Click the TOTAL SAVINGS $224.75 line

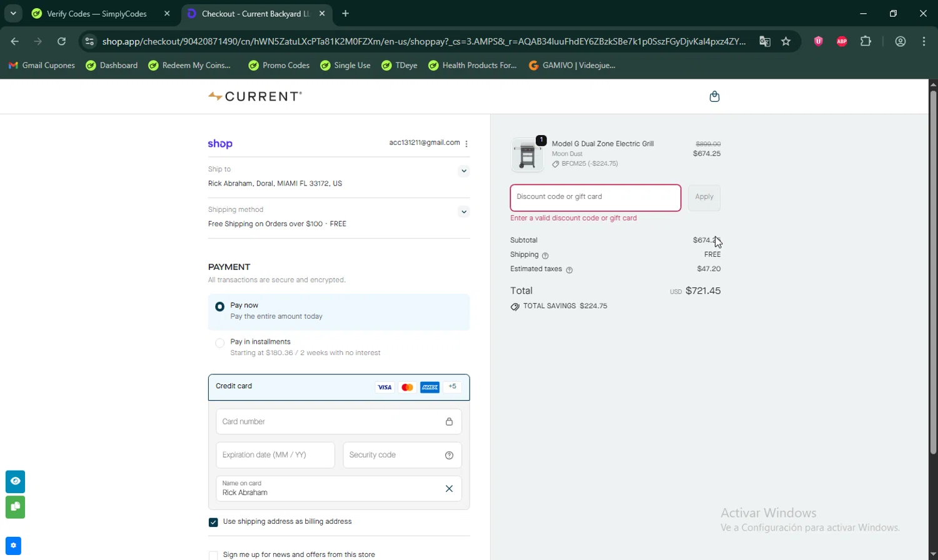coord(558,306)
